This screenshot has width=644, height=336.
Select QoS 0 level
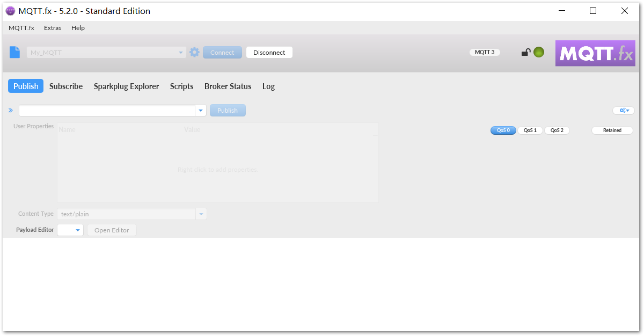point(503,130)
